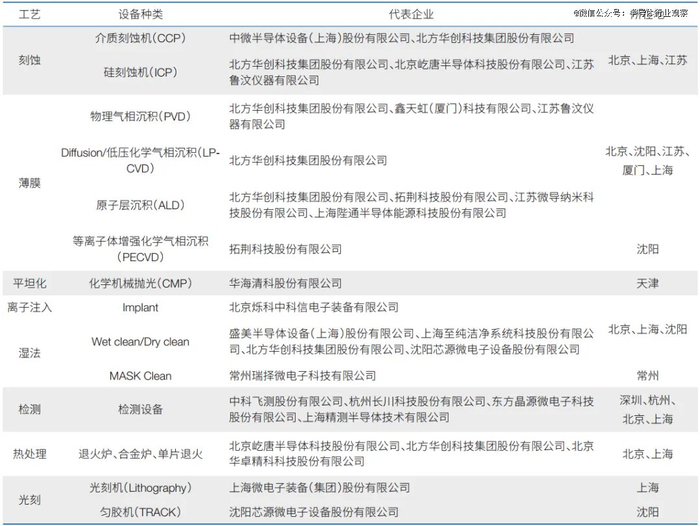The height and width of the screenshot is (526, 700).
Task: Click the 工艺 column header
Action: click(x=29, y=14)
